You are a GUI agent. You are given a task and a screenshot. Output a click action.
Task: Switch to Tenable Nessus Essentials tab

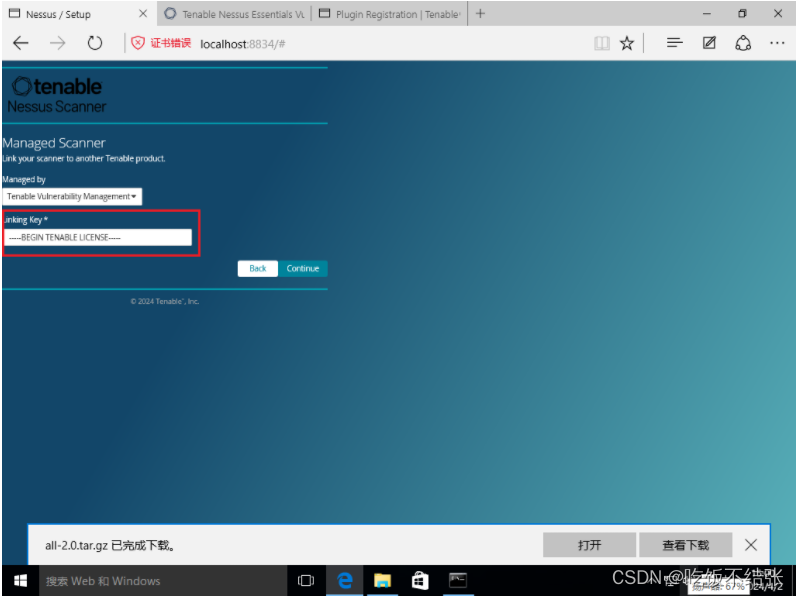[236, 14]
